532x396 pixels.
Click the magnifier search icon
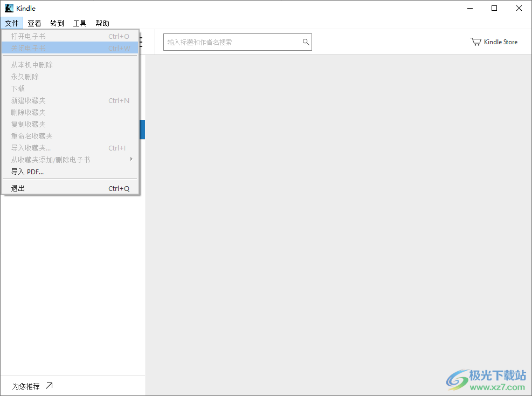point(306,42)
